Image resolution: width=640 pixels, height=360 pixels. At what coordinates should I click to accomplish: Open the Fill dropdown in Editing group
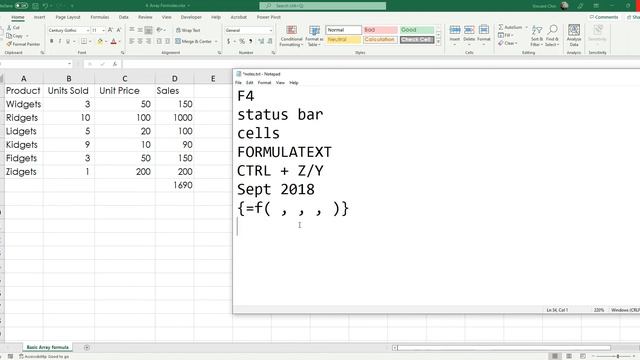pyautogui.click(x=506, y=35)
